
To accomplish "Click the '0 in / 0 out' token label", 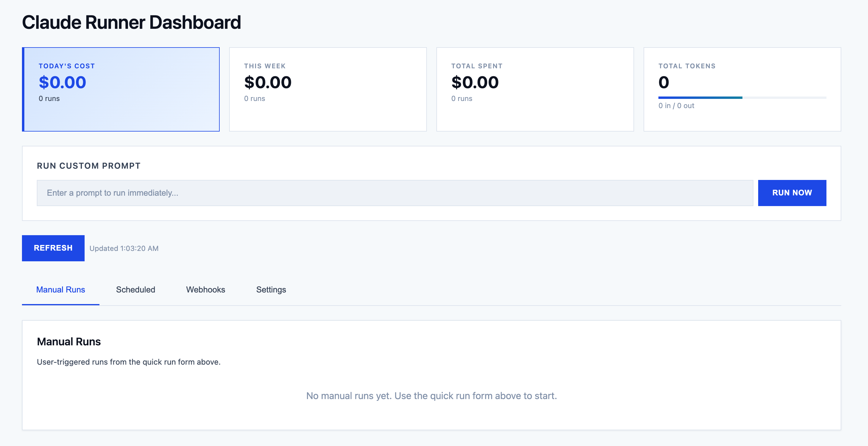I will tap(676, 105).
